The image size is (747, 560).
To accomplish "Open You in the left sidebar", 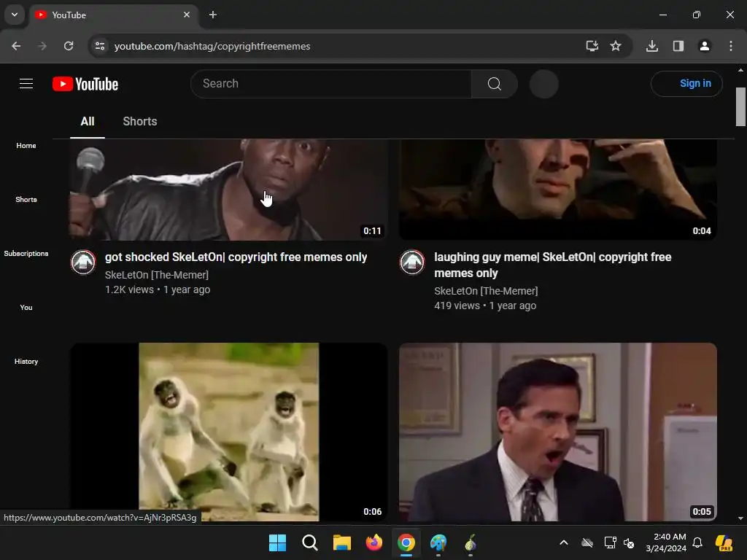I will 26,307.
